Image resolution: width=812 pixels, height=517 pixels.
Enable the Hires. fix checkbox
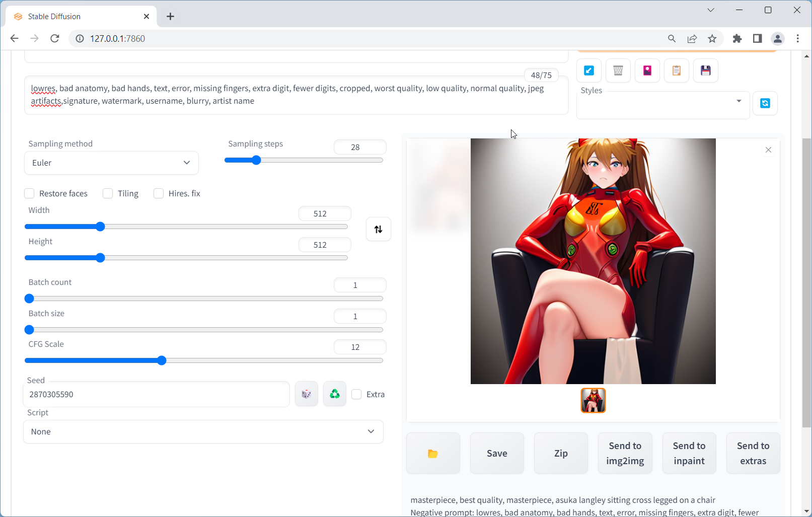coord(159,193)
